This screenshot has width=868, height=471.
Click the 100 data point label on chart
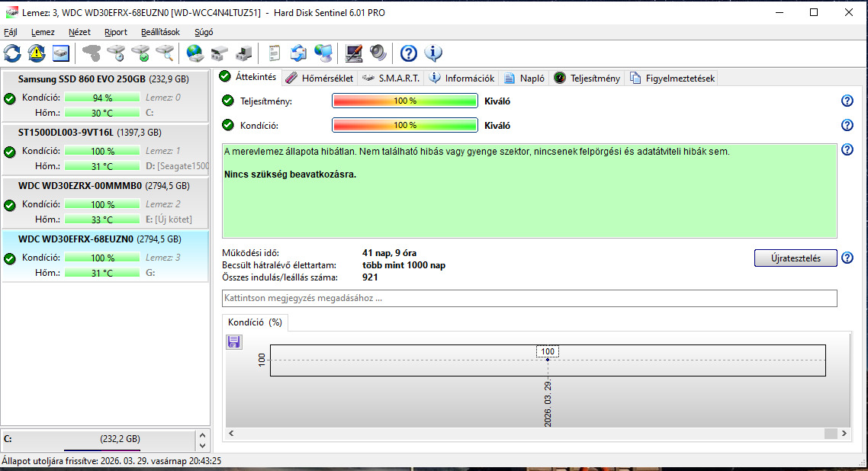point(548,351)
